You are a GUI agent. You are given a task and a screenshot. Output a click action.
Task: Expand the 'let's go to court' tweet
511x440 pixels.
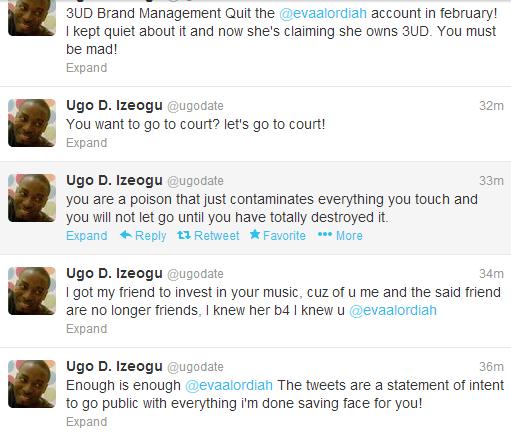pos(87,143)
